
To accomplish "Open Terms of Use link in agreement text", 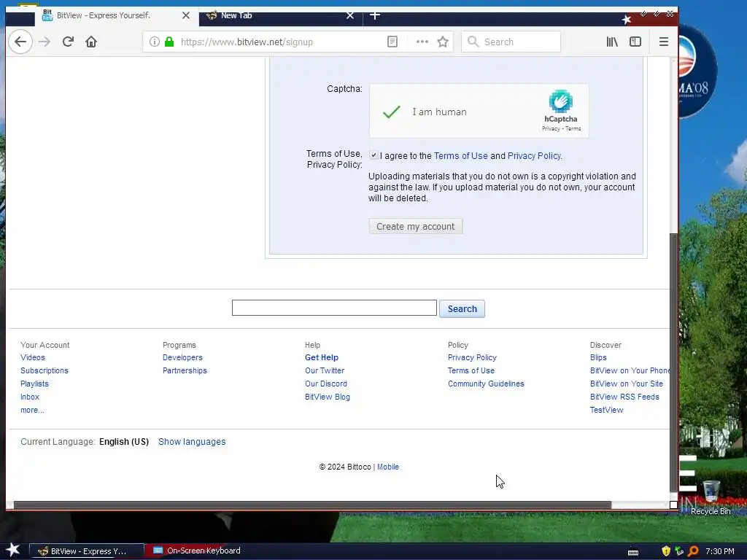I will 461,156.
